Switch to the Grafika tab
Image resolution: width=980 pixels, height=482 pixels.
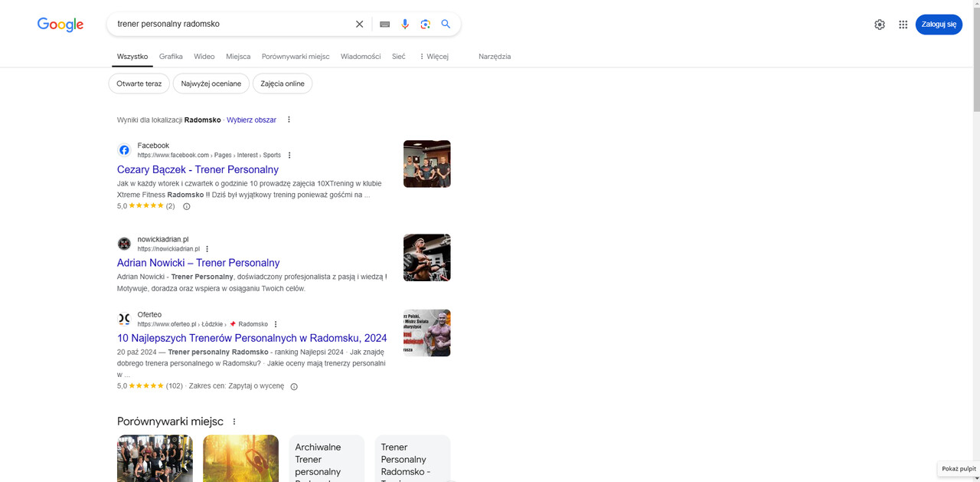point(171,57)
